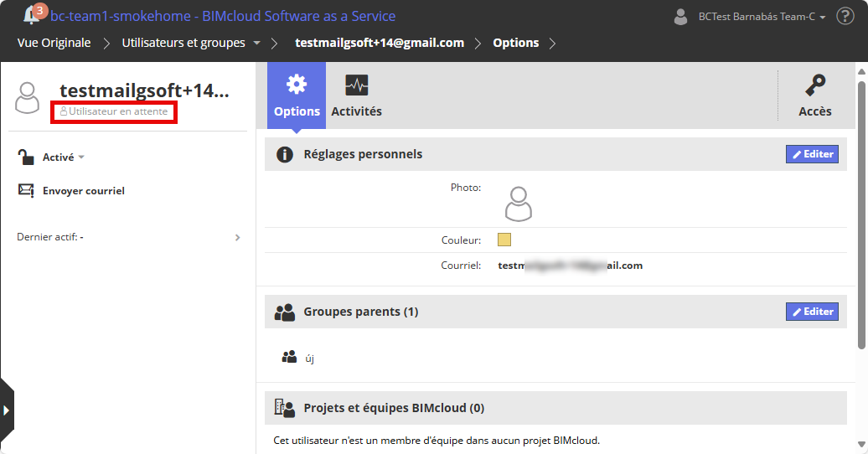Click Editer in Réglages personnels

point(812,154)
